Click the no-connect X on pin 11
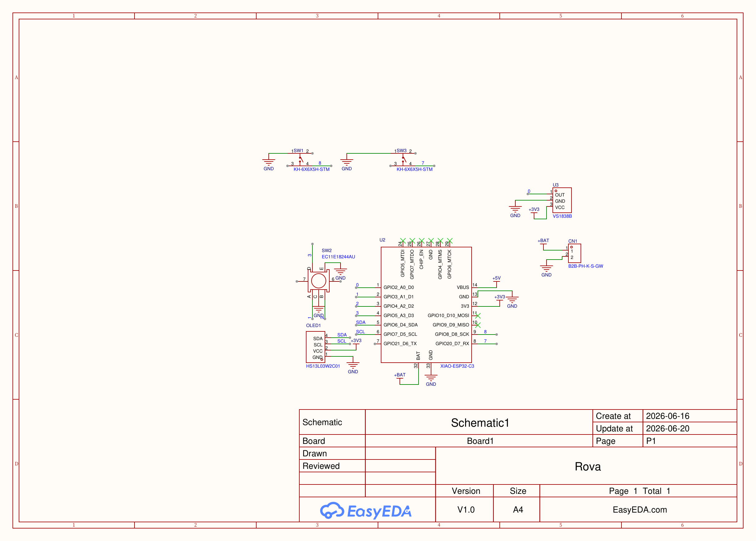Viewport: 756px width, 541px height. (x=478, y=315)
